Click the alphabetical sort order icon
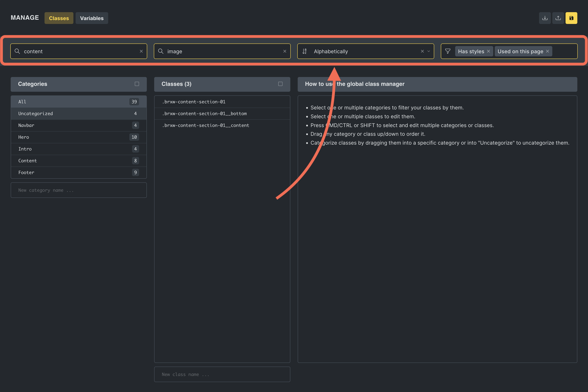This screenshot has width=588, height=392. 304,51
